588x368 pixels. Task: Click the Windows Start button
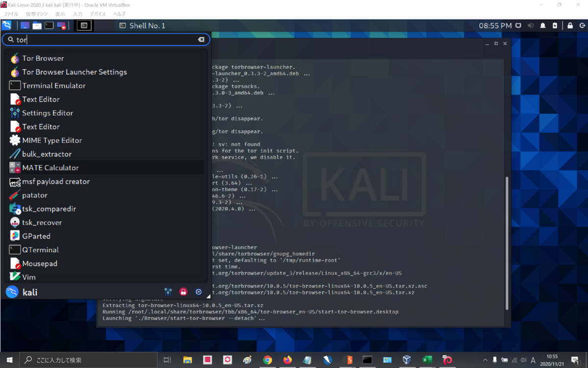tap(9, 360)
